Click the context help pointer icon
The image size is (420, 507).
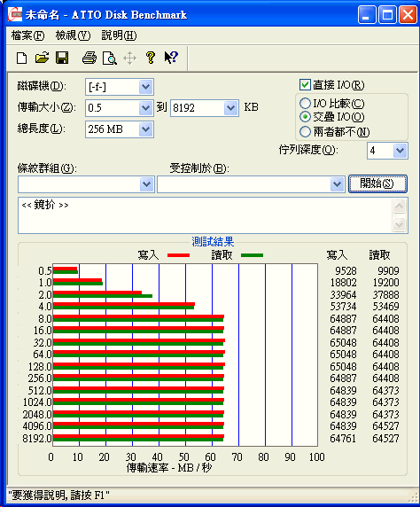(x=171, y=58)
